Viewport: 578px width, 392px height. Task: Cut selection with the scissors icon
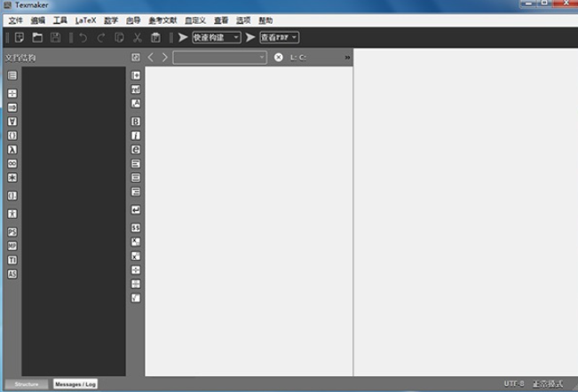click(x=137, y=37)
